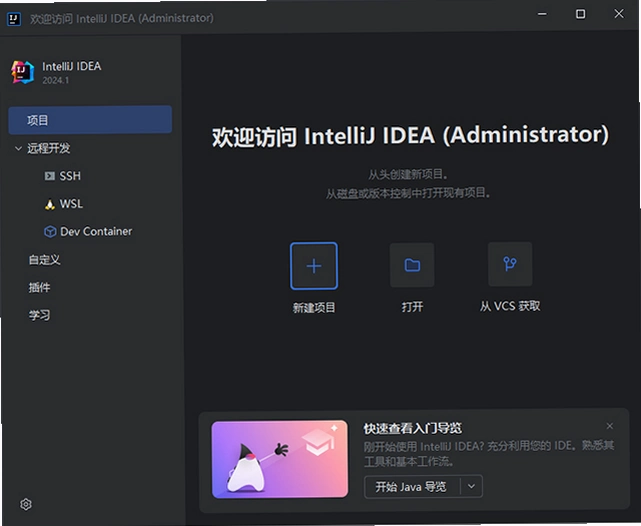641x526 pixels.
Task: Click the Java tour illustration thumbnail
Action: pyautogui.click(x=280, y=459)
